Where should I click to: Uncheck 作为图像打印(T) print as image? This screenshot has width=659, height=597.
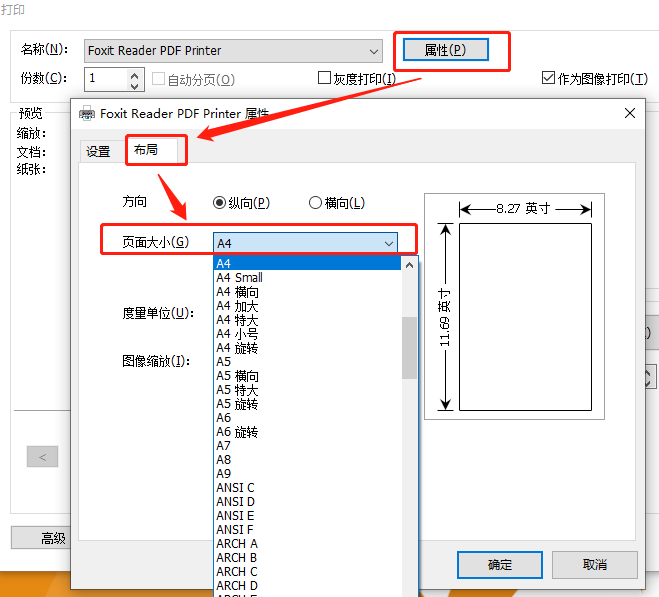coord(548,78)
